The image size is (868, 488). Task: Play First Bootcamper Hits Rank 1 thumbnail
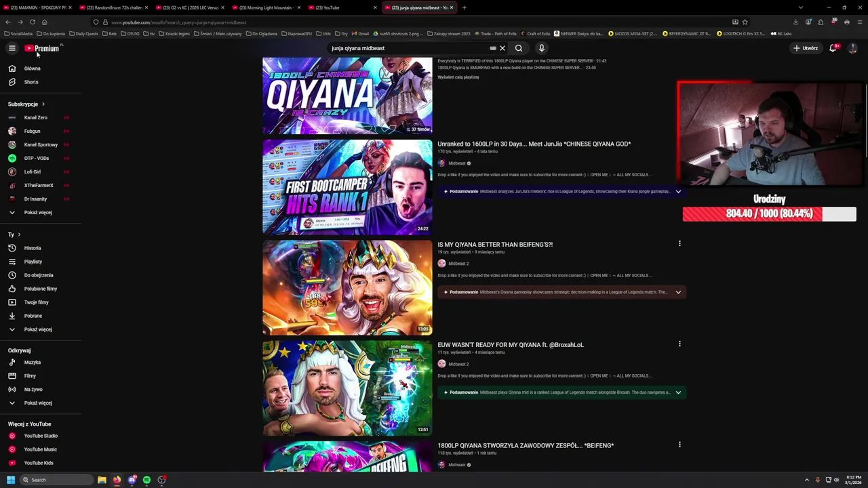coord(347,187)
